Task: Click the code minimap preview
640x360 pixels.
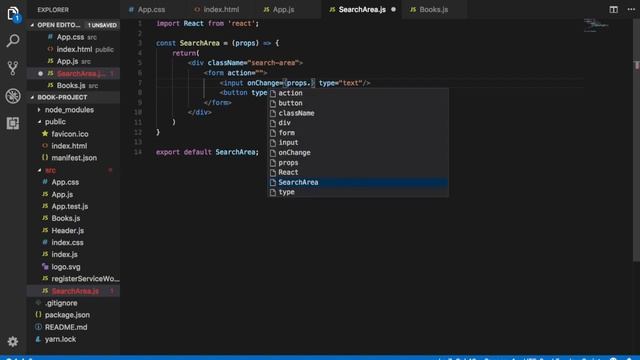Action: 596,25
